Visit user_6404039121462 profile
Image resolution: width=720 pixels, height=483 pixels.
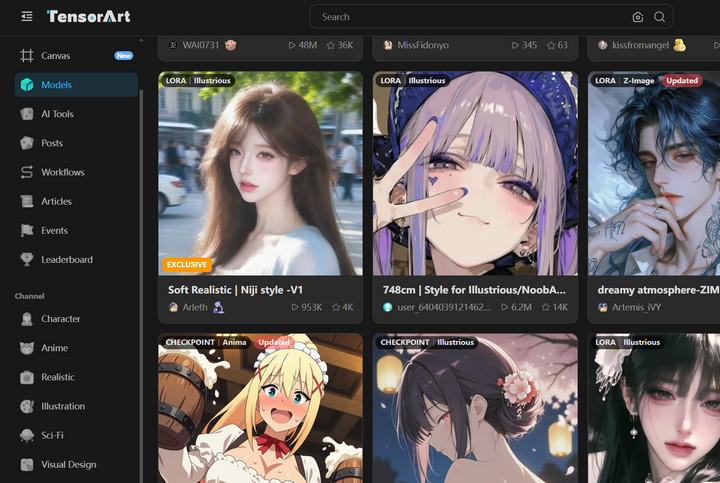tap(444, 307)
